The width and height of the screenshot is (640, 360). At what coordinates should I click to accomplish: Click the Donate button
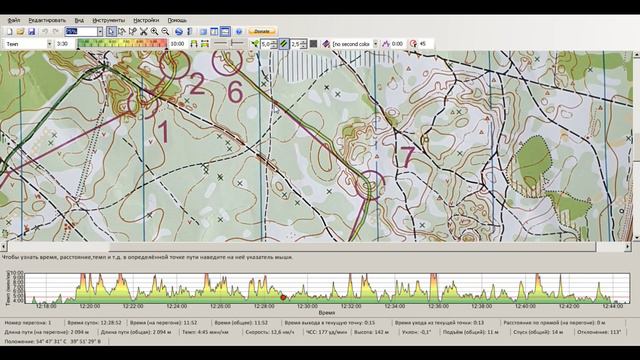[262, 31]
